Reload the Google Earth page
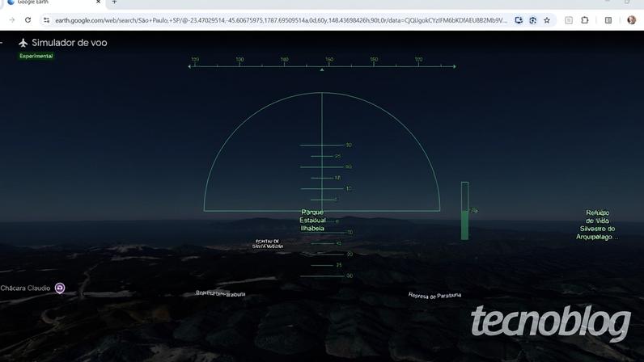The width and height of the screenshot is (644, 362). [28, 19]
